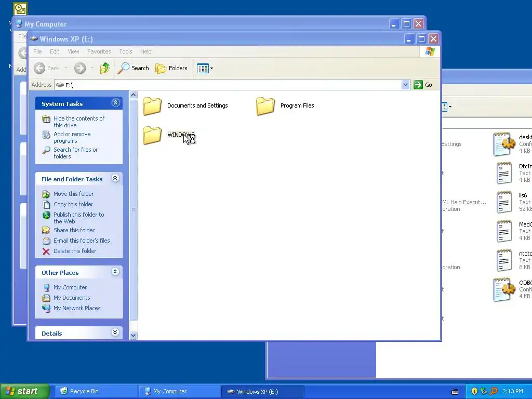Click the Copy this folder icon
Image resolution: width=532 pixels, height=399 pixels.
coord(46,205)
